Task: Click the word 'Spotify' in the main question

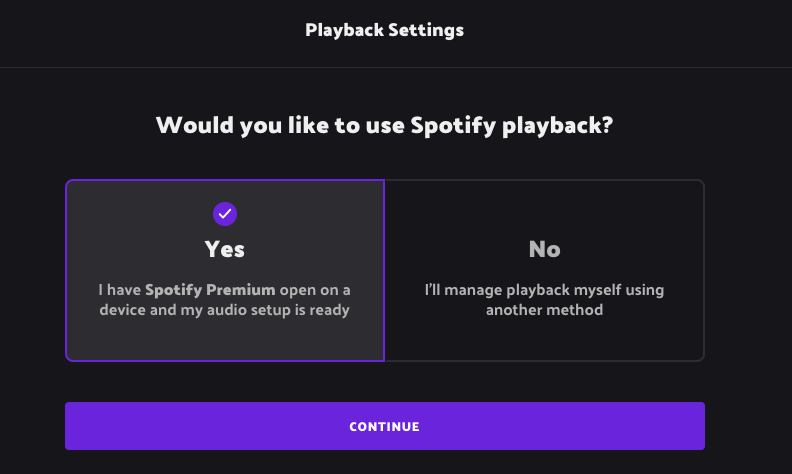Action: (x=453, y=125)
